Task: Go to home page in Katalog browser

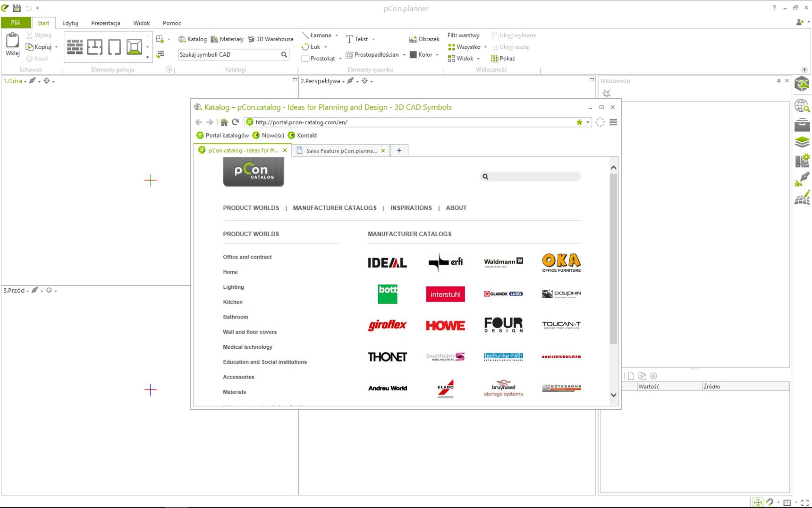Action: click(x=224, y=122)
